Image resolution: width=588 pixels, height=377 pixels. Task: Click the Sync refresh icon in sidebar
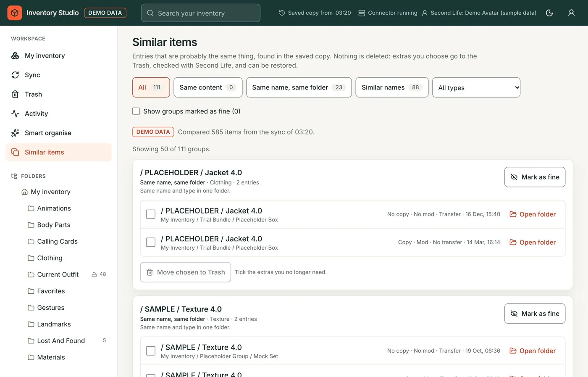point(15,75)
